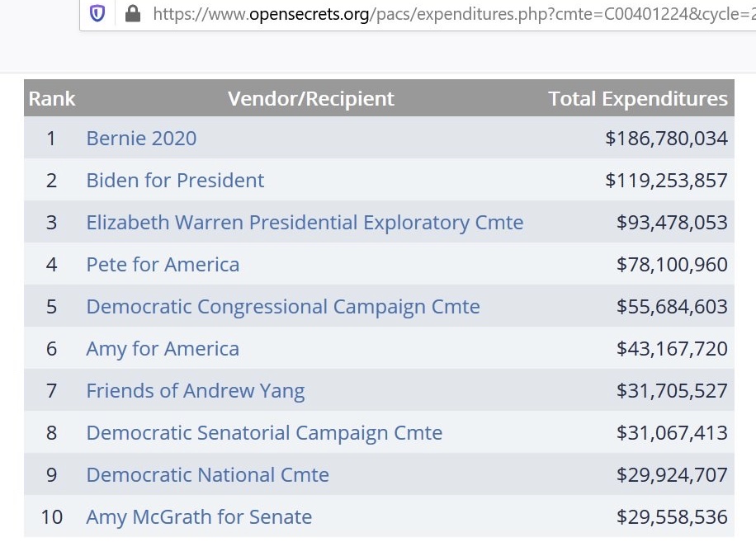Open Democratic Senatorial Campaign Cmte link
The image size is (756, 556).
point(264,432)
